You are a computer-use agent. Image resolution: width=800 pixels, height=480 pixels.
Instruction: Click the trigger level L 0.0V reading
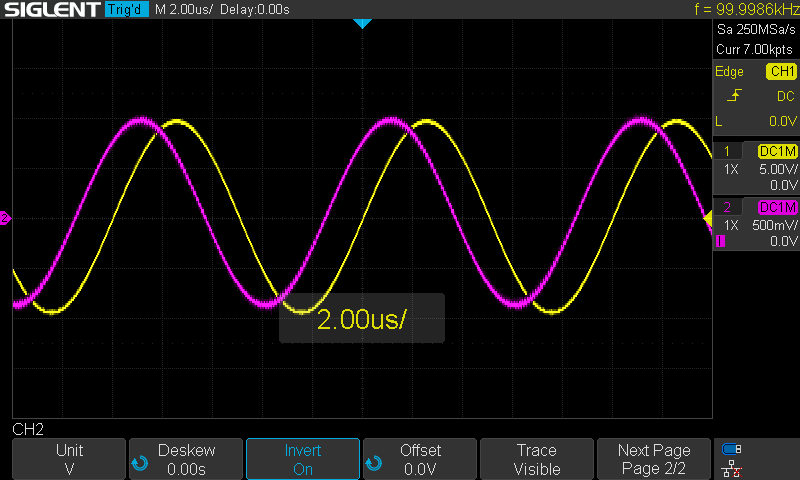[x=756, y=121]
